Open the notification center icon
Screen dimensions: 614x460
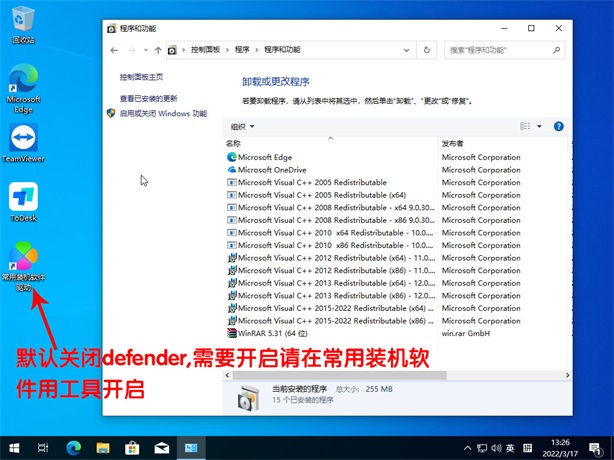point(595,448)
